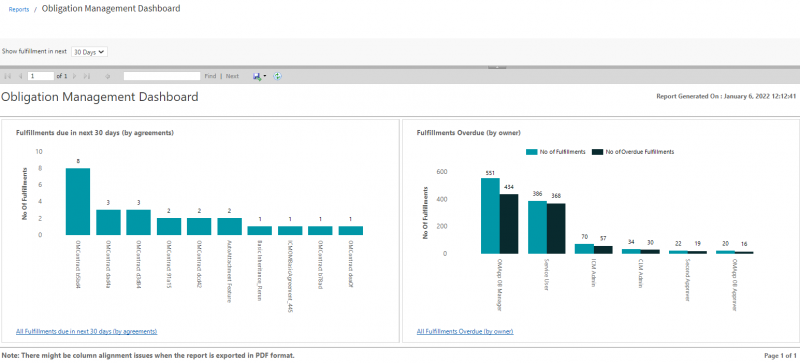The height and width of the screenshot is (363, 800).
Task: Click the dark No of Overdue Fulfillments legend swatch
Action: point(597,152)
